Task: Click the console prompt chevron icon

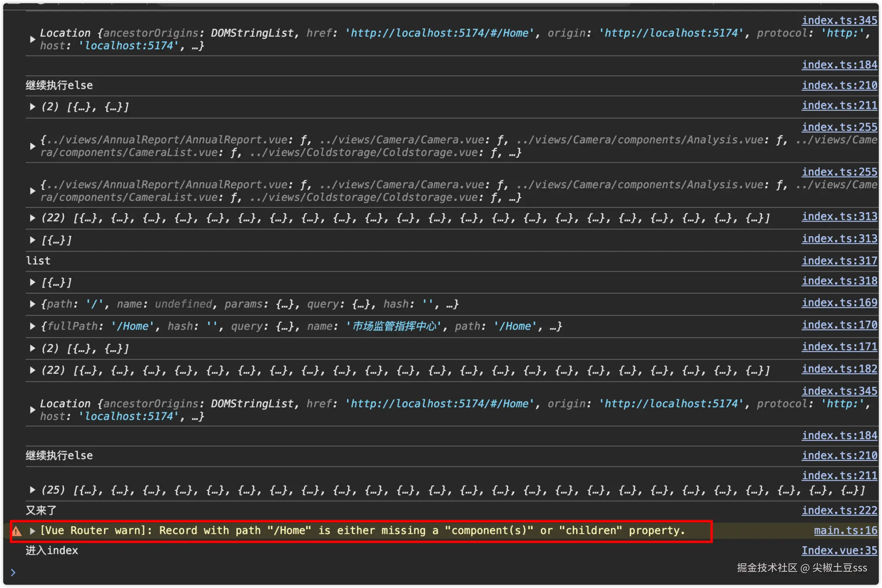Action: click(x=13, y=572)
